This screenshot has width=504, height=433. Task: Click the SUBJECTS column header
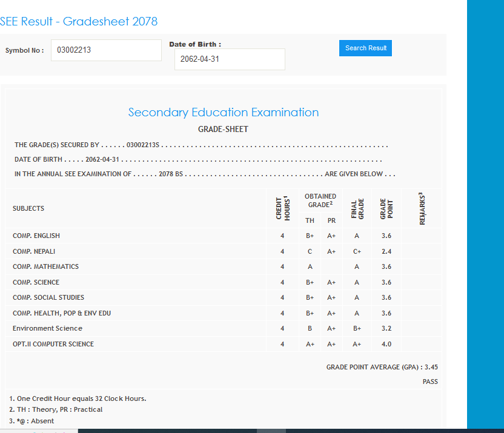[28, 208]
